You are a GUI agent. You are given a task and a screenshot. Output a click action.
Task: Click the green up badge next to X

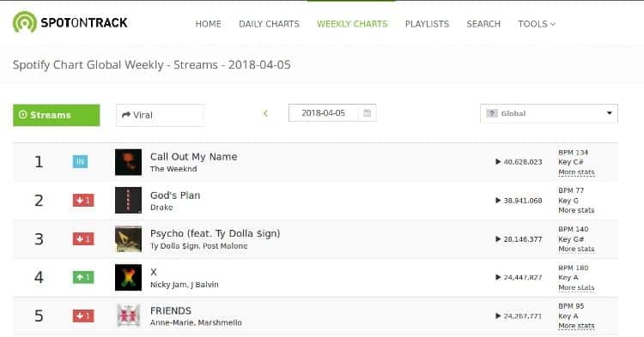[x=83, y=278]
